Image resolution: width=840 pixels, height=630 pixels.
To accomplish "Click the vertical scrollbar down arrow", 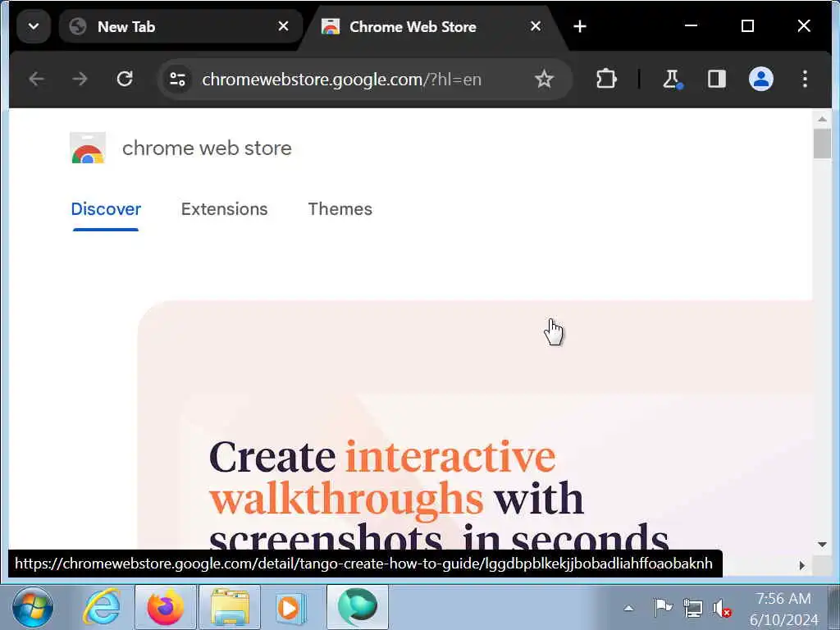I will click(822, 545).
